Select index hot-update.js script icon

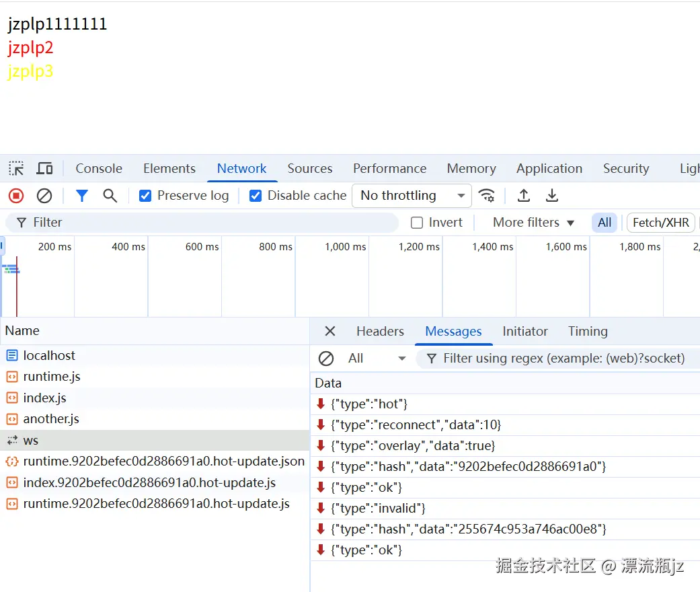(x=12, y=482)
